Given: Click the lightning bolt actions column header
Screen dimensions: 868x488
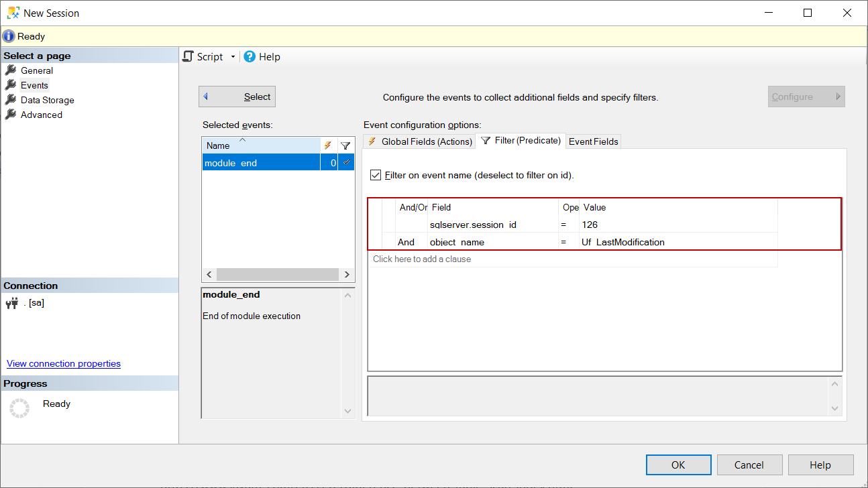Looking at the screenshot, I should tap(328, 145).
